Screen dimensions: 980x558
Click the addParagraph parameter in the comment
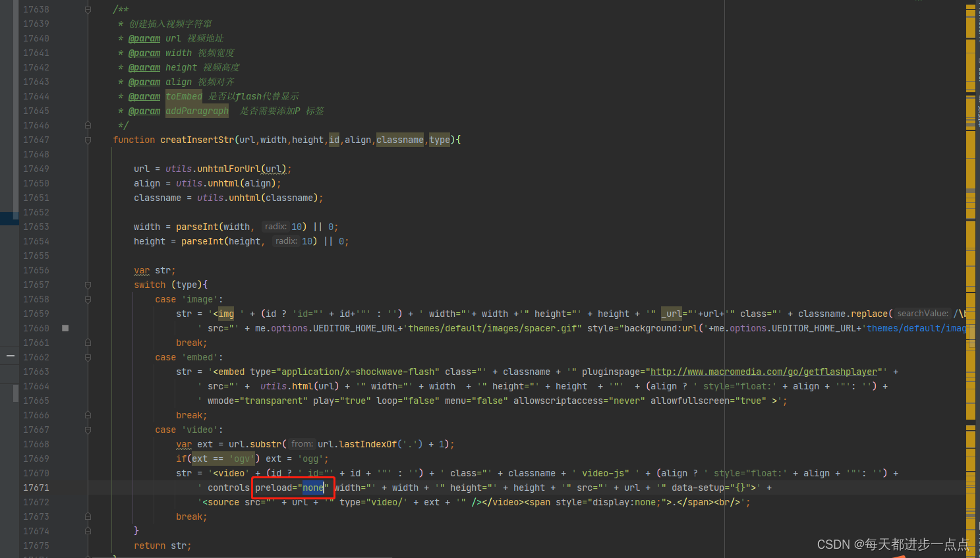(x=197, y=111)
